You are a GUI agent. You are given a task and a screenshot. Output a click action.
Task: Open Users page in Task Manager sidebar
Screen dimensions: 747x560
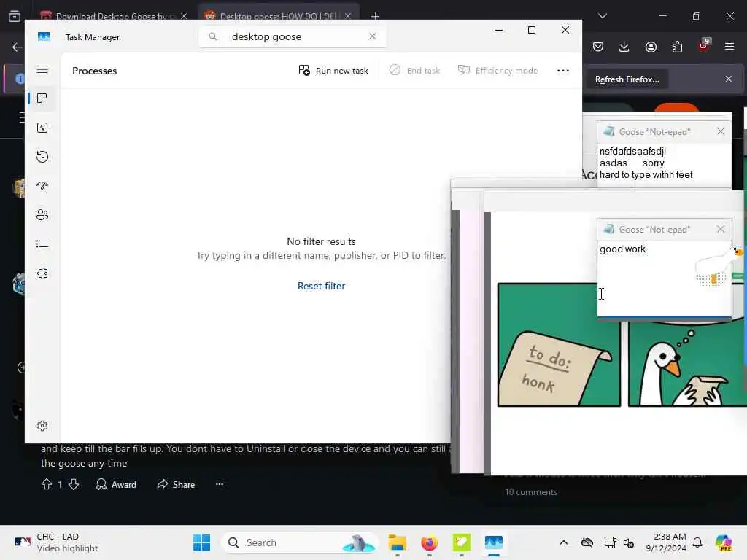[x=42, y=215]
